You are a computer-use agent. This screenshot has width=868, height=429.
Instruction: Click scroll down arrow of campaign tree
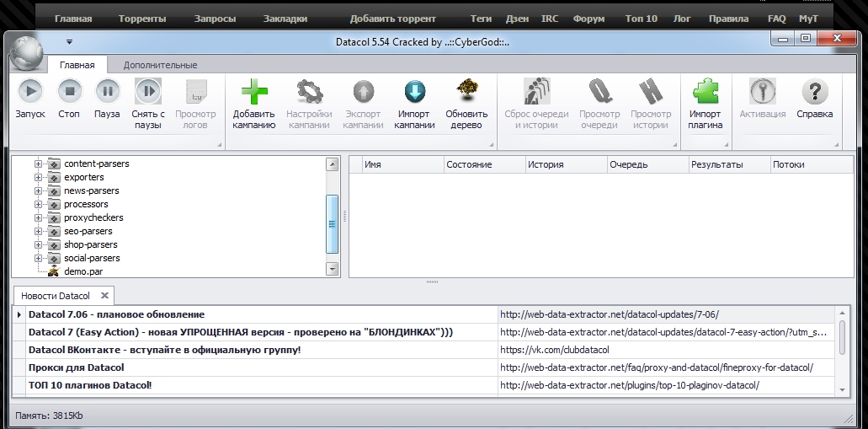333,270
